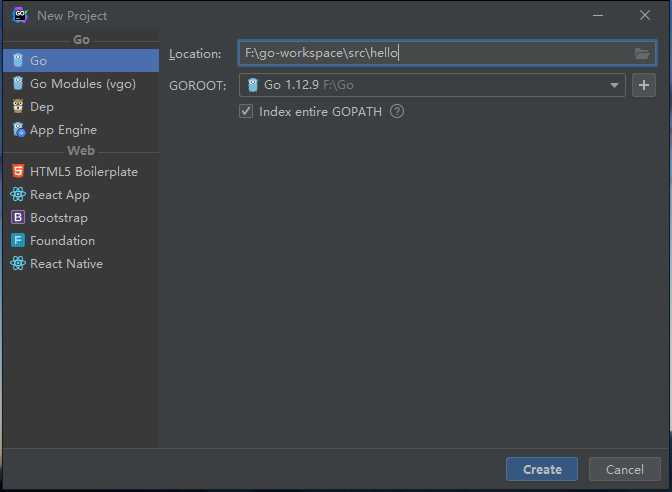This screenshot has width=672, height=492.
Task: Add a new GOROOT SDK with plus
Action: [644, 85]
